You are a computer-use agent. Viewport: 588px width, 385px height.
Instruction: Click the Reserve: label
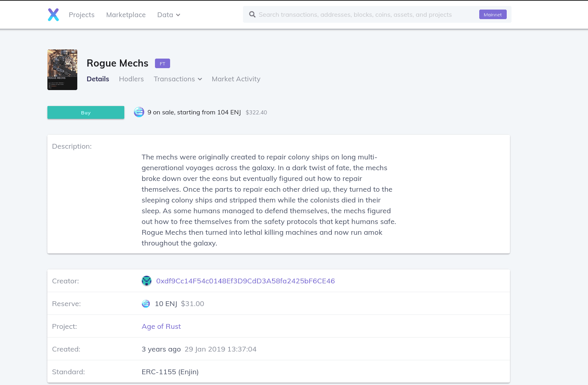pos(67,304)
